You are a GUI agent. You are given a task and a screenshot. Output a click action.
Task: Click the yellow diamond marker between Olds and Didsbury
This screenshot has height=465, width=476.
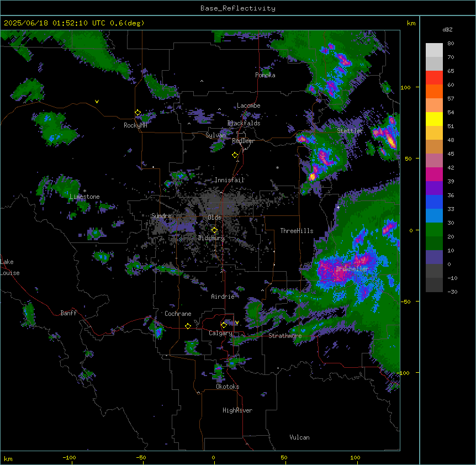point(214,230)
